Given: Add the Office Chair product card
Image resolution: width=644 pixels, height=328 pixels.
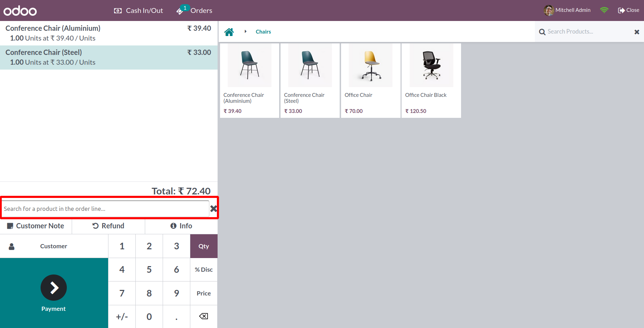Looking at the screenshot, I should 371,80.
